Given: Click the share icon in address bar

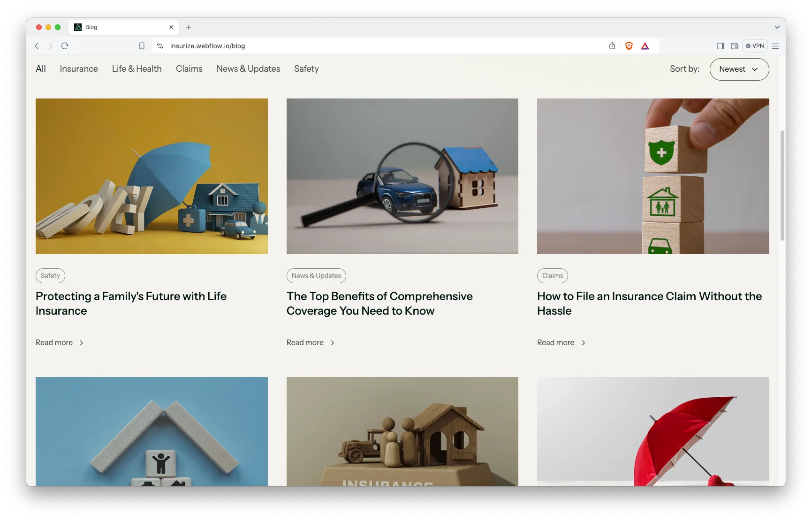Looking at the screenshot, I should 612,46.
